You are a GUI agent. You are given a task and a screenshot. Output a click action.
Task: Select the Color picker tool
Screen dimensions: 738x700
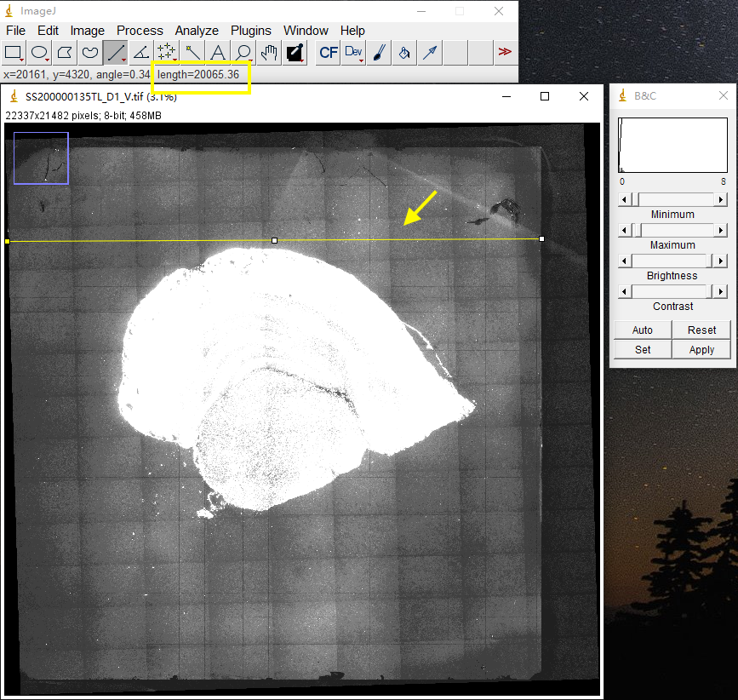click(295, 53)
